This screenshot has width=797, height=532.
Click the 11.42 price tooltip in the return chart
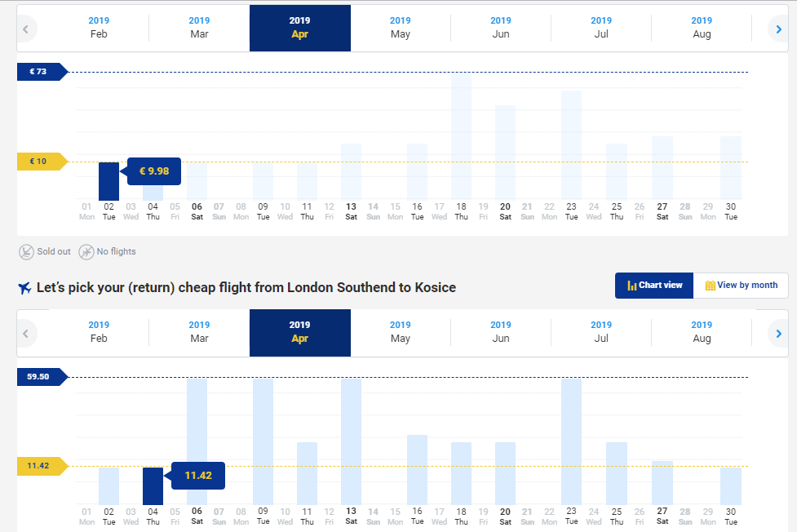(197, 475)
